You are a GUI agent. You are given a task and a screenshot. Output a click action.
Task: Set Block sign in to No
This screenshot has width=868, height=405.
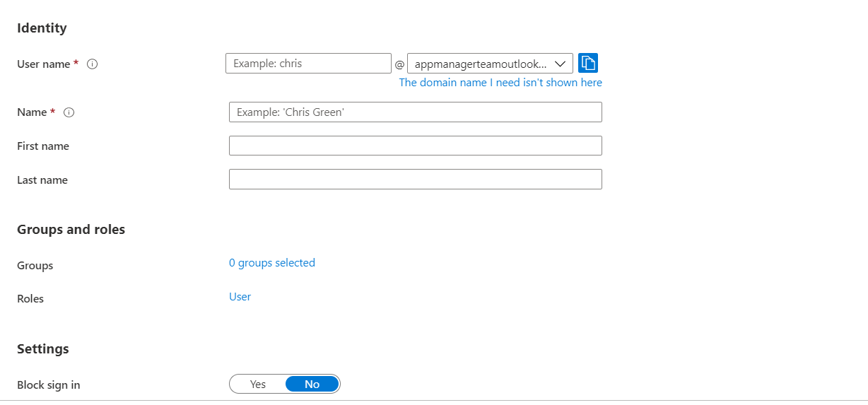pos(312,385)
